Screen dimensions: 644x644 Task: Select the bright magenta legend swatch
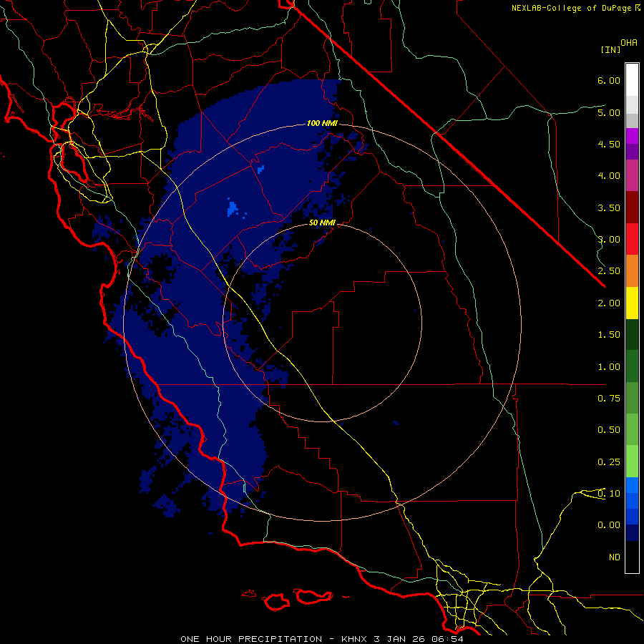[x=632, y=136]
